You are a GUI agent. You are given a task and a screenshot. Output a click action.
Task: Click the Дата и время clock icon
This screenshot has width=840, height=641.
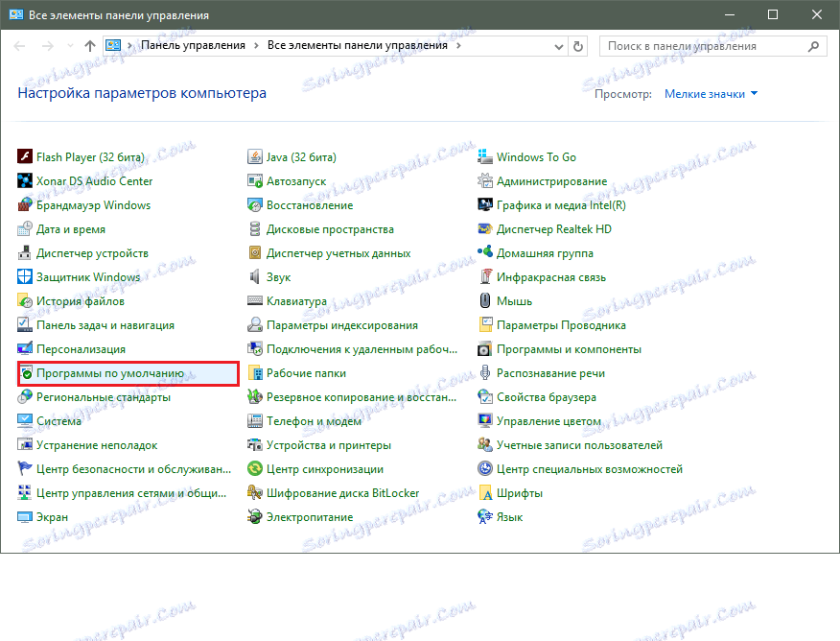25,228
